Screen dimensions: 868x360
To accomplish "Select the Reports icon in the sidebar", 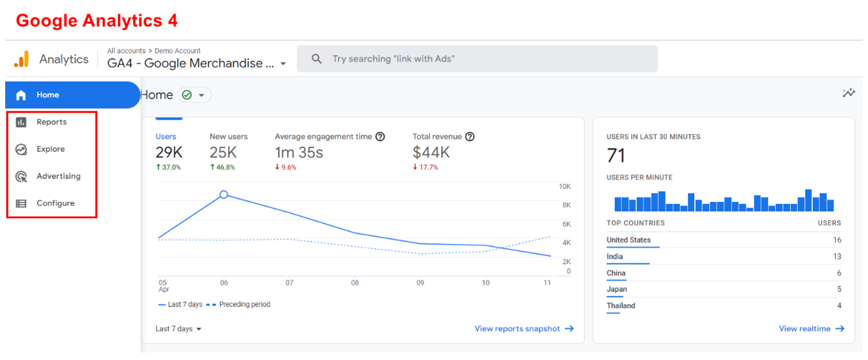I will [x=21, y=122].
